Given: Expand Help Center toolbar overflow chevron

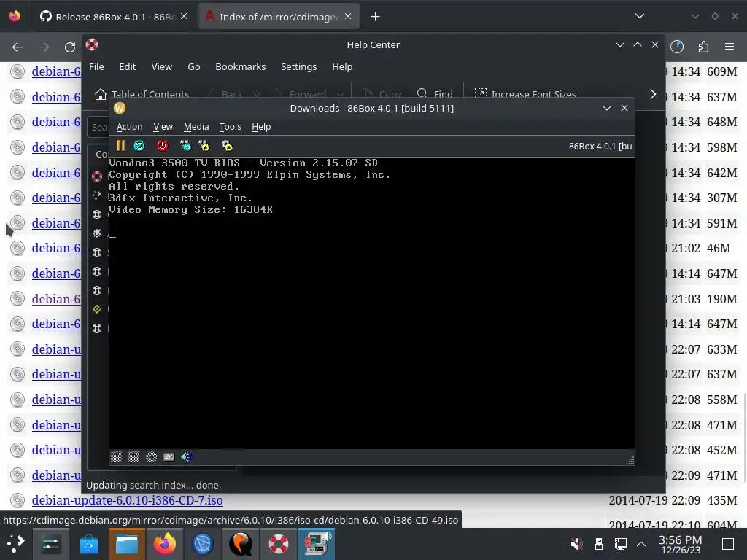Looking at the screenshot, I should 653,94.
